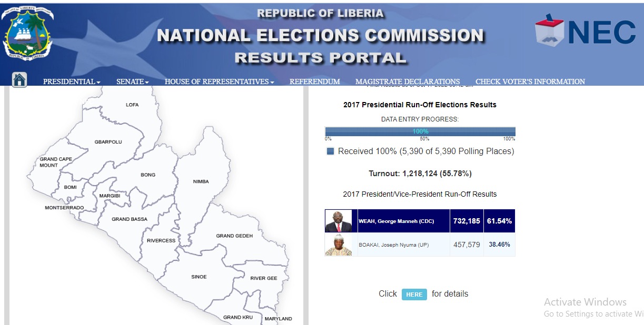Click the blue Received legend square
The image size is (644, 325).
tap(331, 151)
